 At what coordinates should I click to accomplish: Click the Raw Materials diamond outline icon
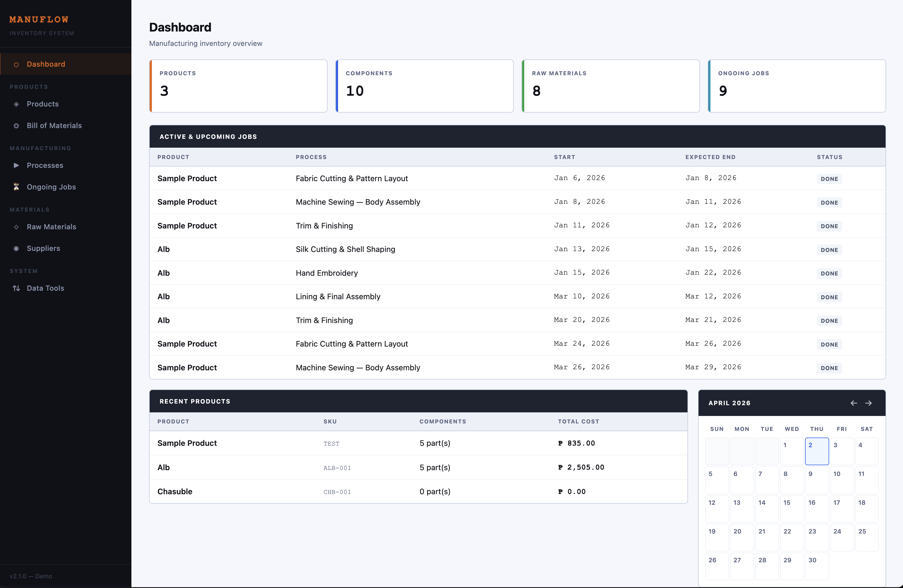(x=16, y=227)
